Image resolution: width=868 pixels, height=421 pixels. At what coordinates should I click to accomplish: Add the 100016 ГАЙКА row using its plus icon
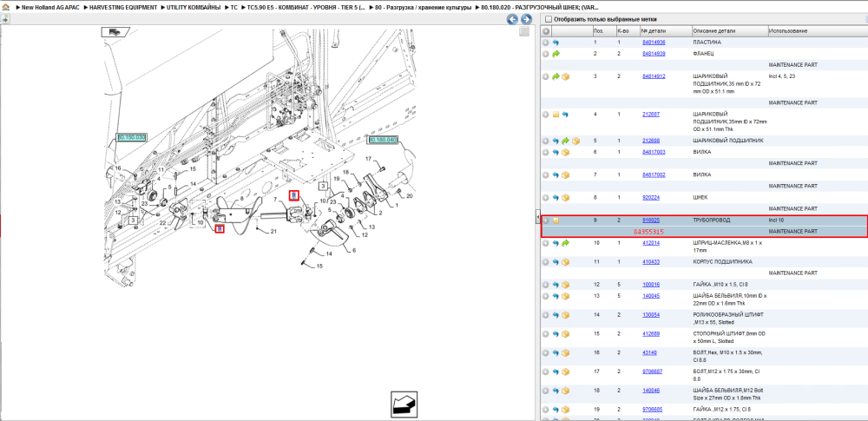tap(546, 285)
